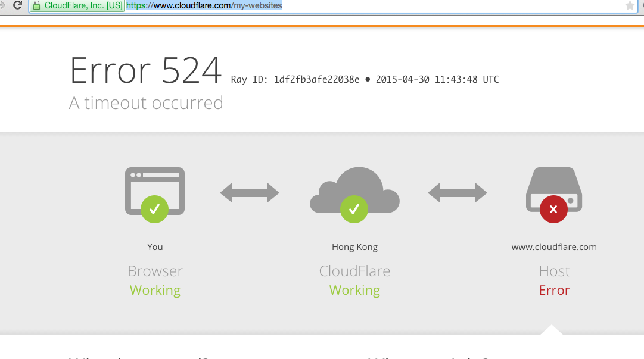Click the forward navigation arrow
Image resolution: width=644 pixels, height=359 pixels.
point(3,5)
